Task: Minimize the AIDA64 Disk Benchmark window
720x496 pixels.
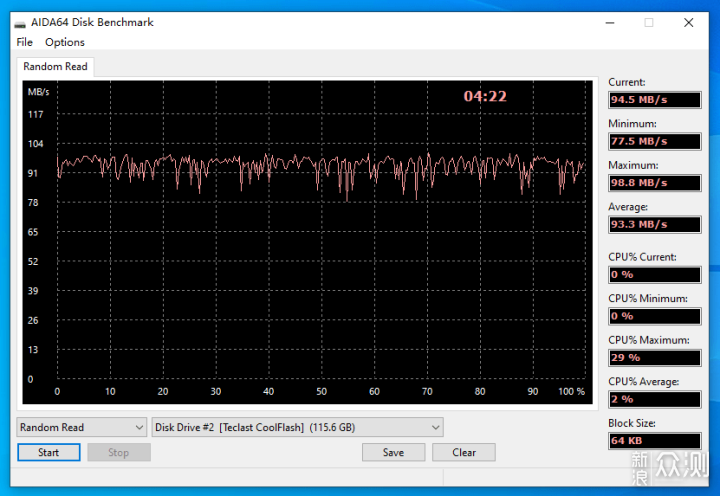Action: 610,23
